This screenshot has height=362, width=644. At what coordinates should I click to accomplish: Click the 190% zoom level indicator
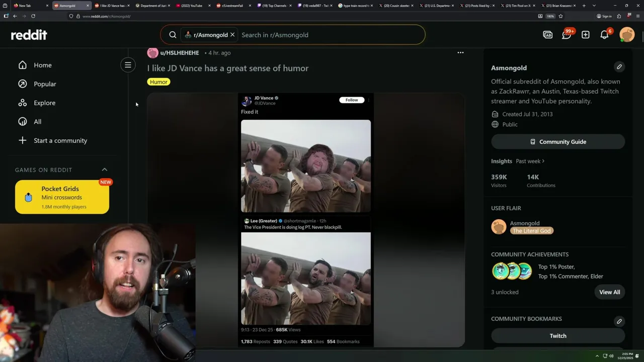tap(550, 16)
